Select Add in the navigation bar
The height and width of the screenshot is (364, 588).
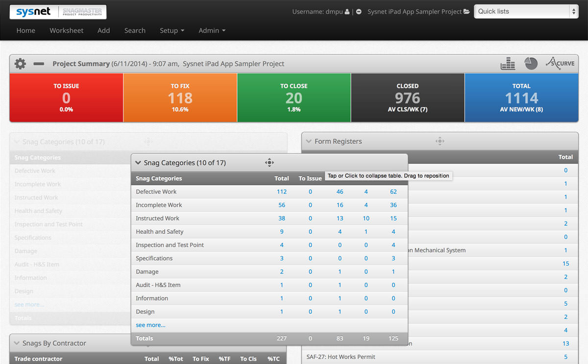104,30
